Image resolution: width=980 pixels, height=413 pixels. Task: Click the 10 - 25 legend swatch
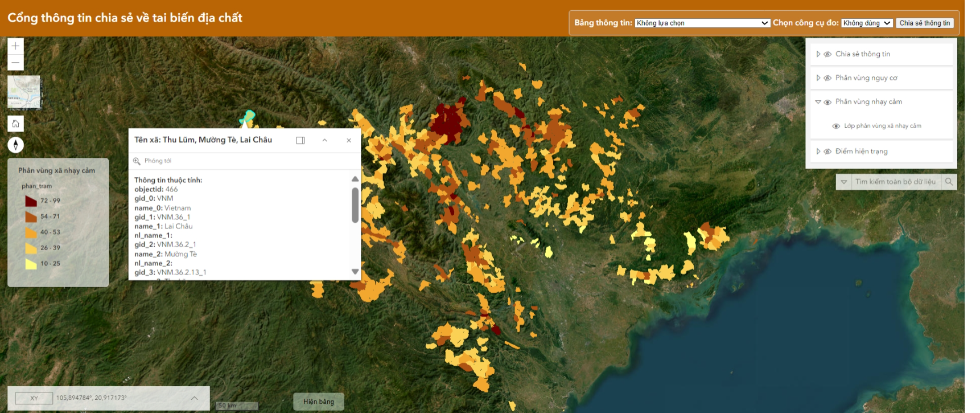point(31,264)
